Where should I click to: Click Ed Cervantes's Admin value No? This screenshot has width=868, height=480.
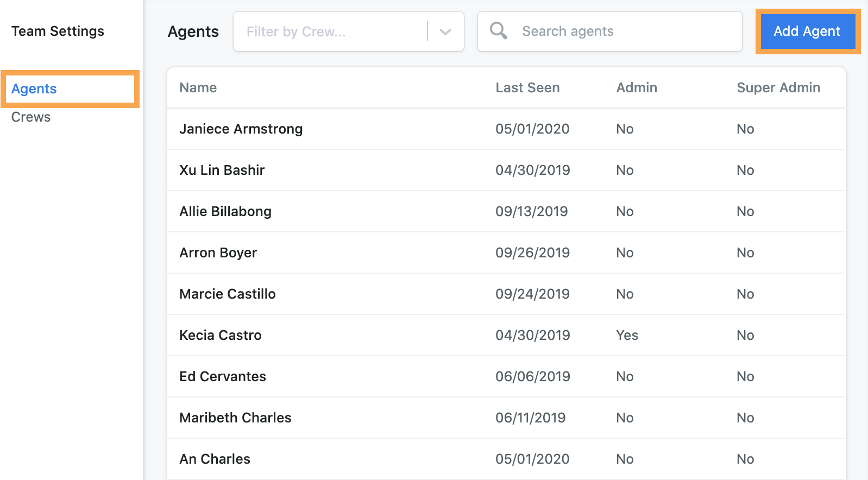coord(625,376)
